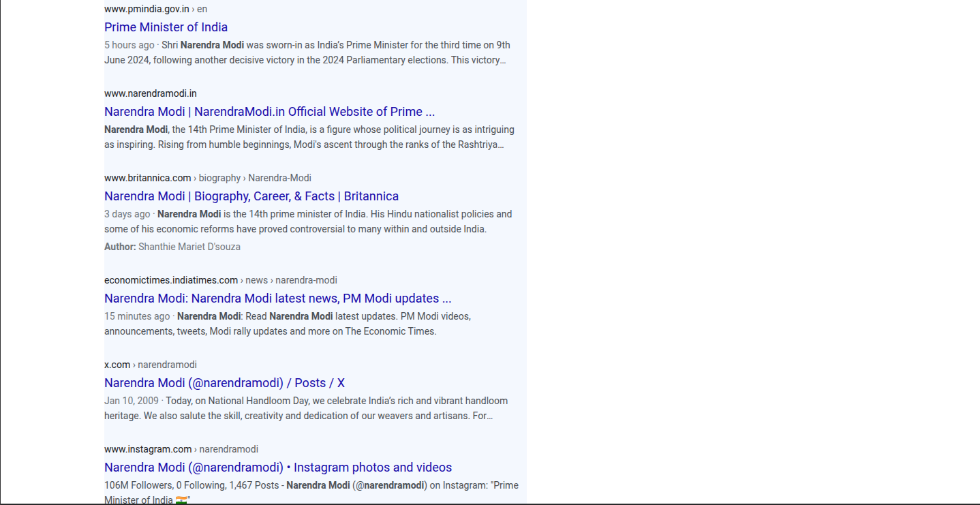Click the 'Jan 10, 2009' X post snippet
The width and height of the screenshot is (980, 505).
[x=306, y=408]
